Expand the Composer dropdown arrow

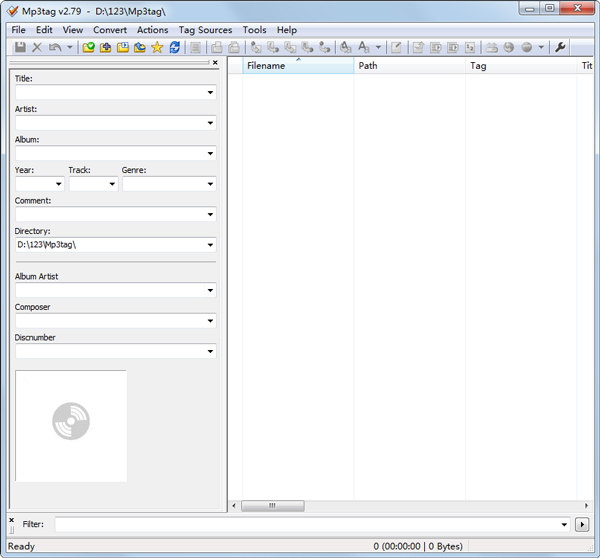210,321
